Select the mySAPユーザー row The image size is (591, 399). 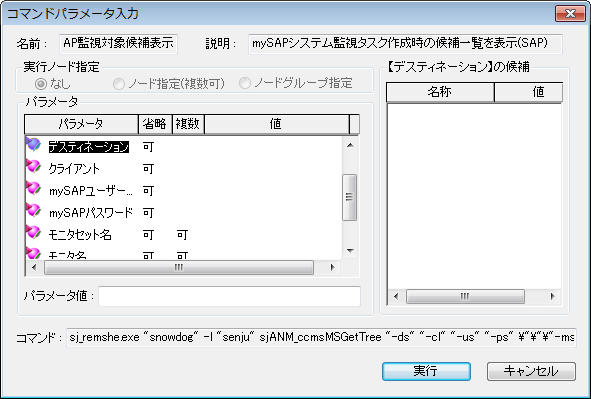pyautogui.click(x=183, y=191)
